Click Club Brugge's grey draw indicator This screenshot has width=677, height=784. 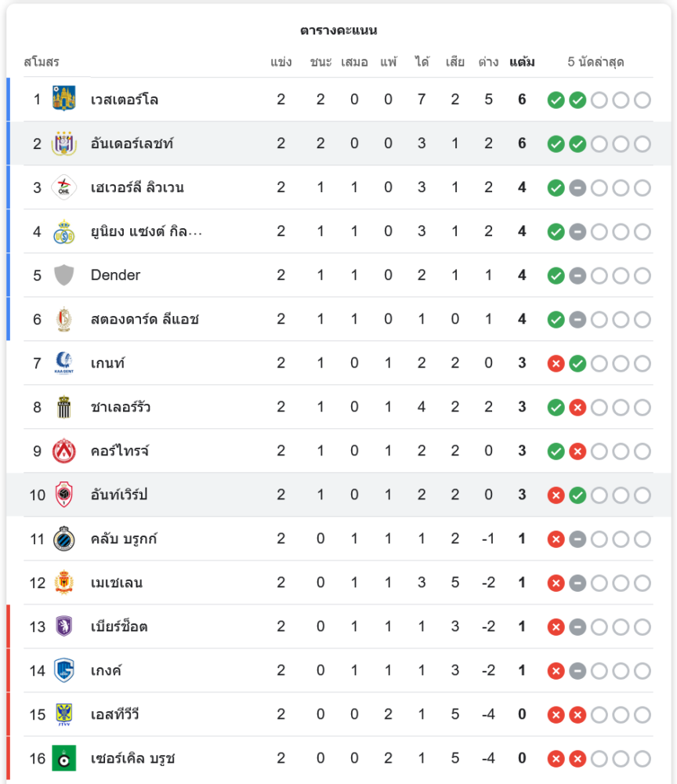point(577,539)
